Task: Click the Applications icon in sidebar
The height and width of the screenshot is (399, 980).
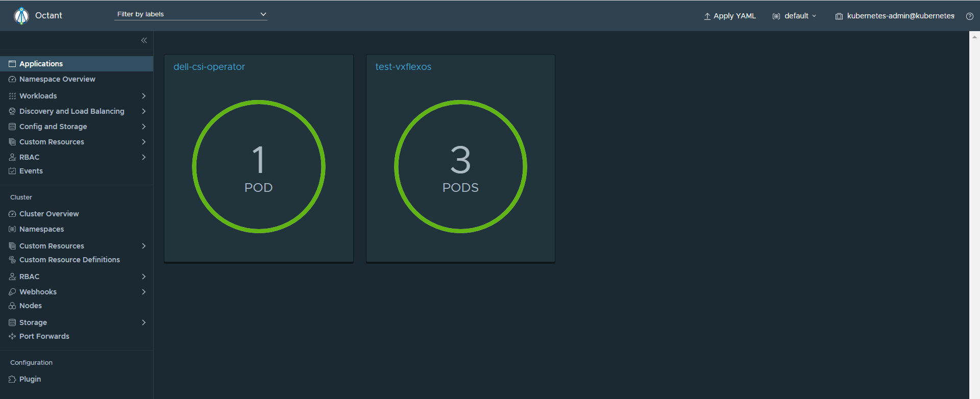Action: (12, 64)
